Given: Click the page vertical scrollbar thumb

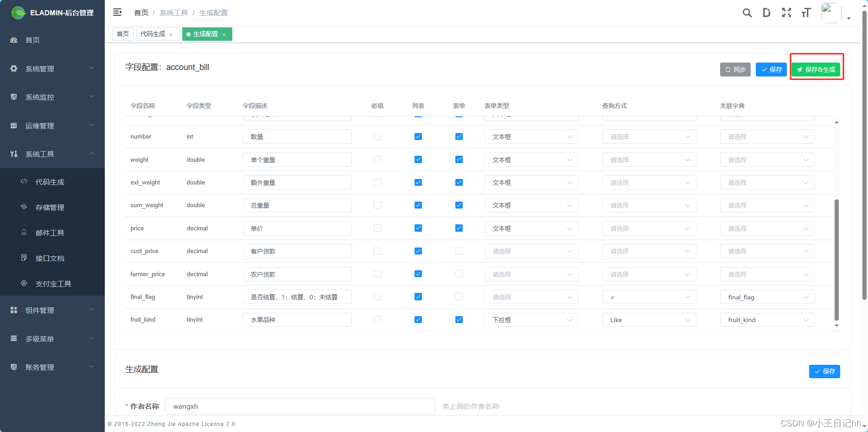Looking at the screenshot, I should 864,155.
